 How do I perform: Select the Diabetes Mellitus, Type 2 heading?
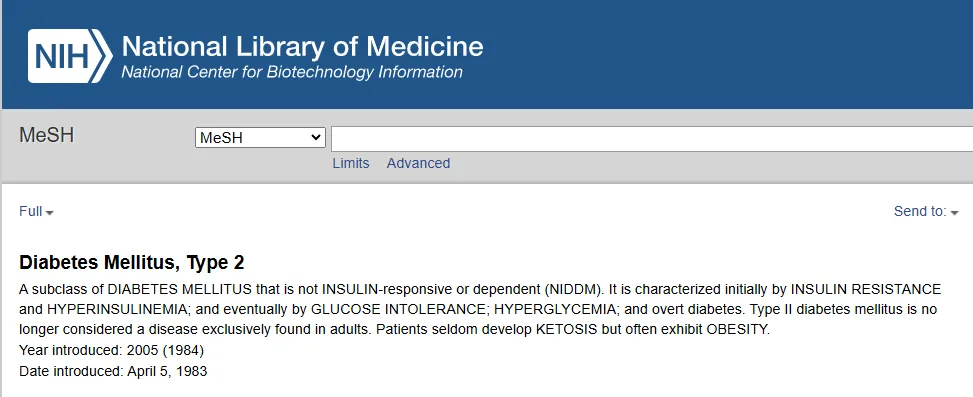tap(132, 262)
